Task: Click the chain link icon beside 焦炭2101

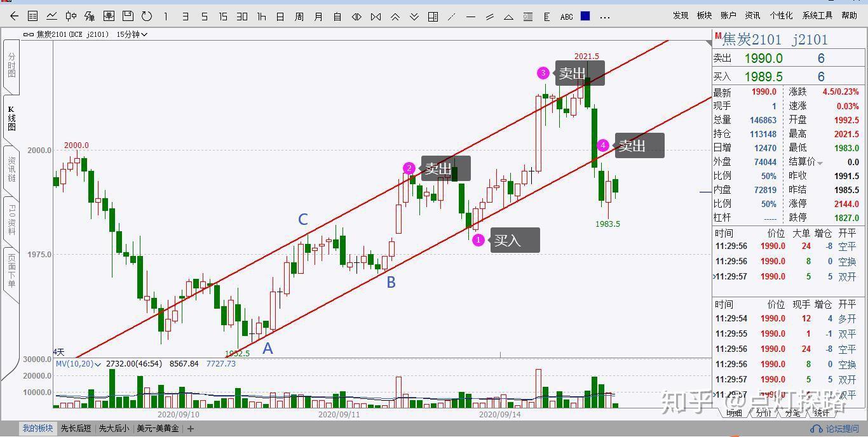Action: (29, 34)
